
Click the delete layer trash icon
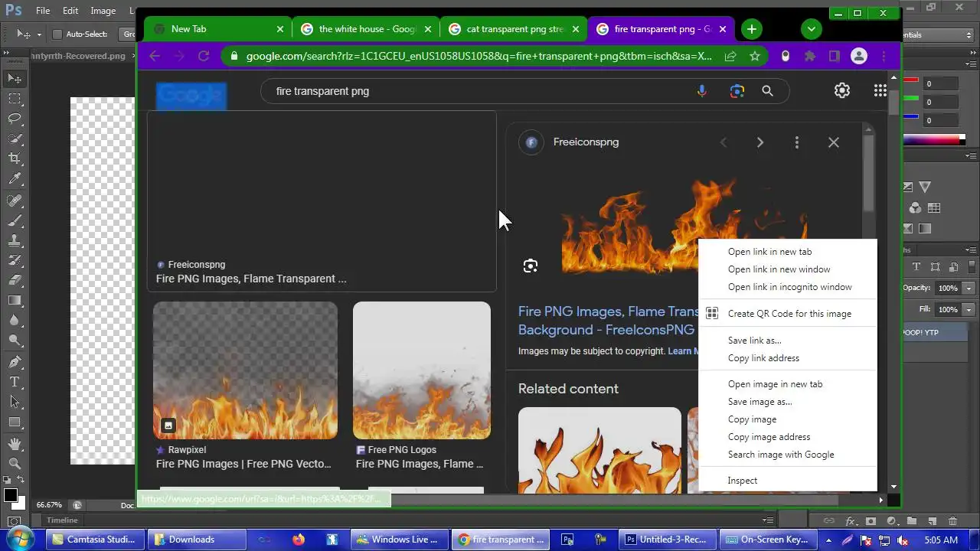pos(952,521)
